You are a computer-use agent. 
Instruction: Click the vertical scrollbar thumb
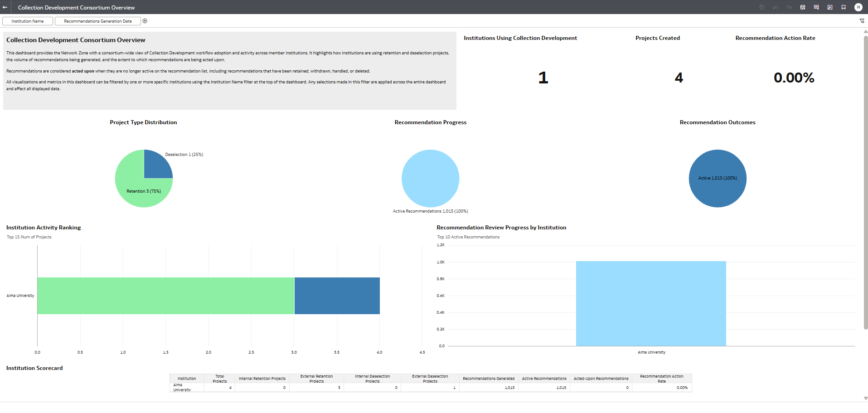865,182
